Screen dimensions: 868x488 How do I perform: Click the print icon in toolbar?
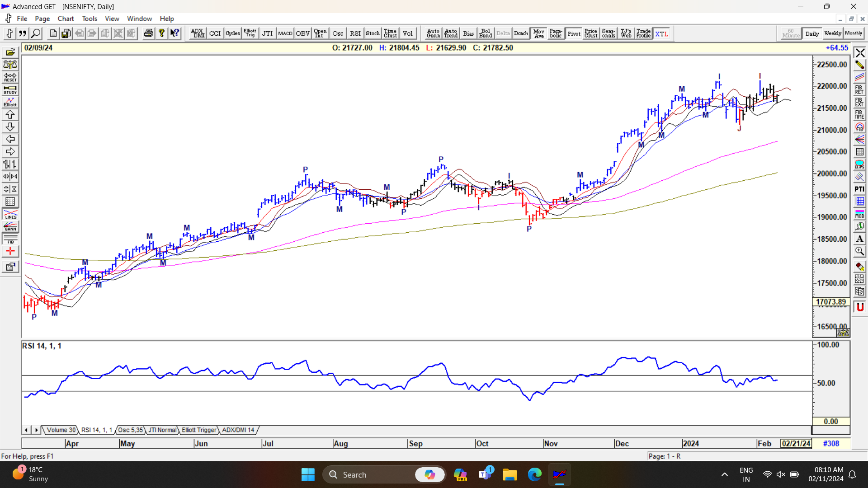point(148,33)
